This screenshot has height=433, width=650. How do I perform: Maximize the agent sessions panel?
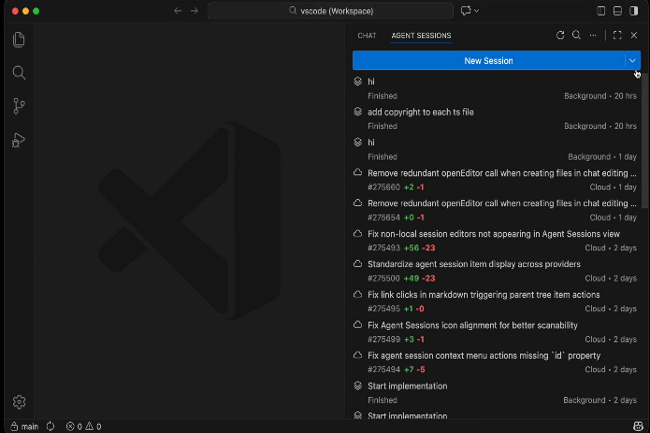(x=617, y=35)
